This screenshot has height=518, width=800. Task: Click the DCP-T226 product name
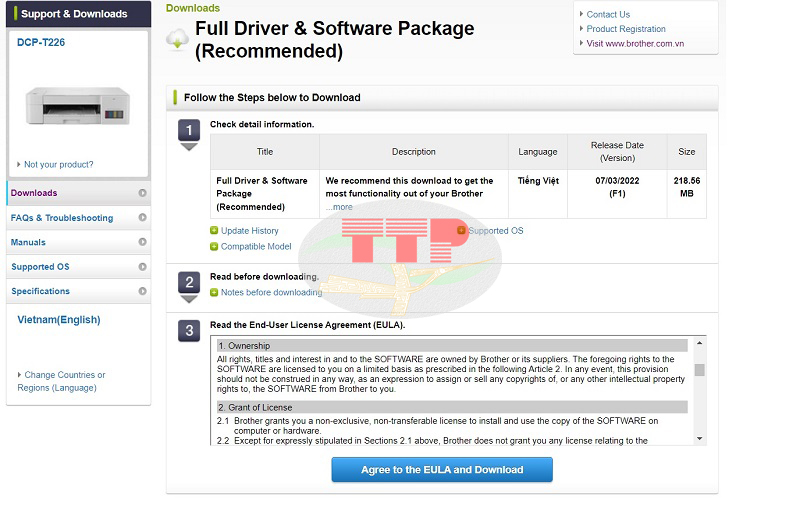[x=41, y=42]
